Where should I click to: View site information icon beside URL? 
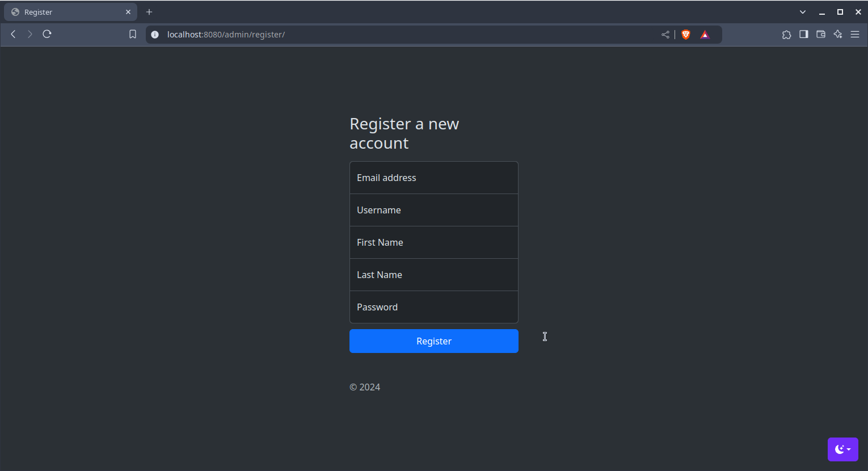[x=155, y=35]
